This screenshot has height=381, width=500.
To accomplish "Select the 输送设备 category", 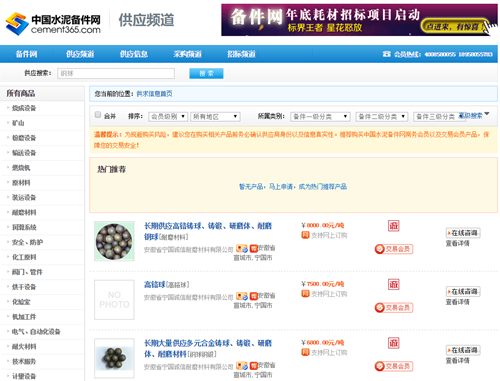I will (x=24, y=153).
